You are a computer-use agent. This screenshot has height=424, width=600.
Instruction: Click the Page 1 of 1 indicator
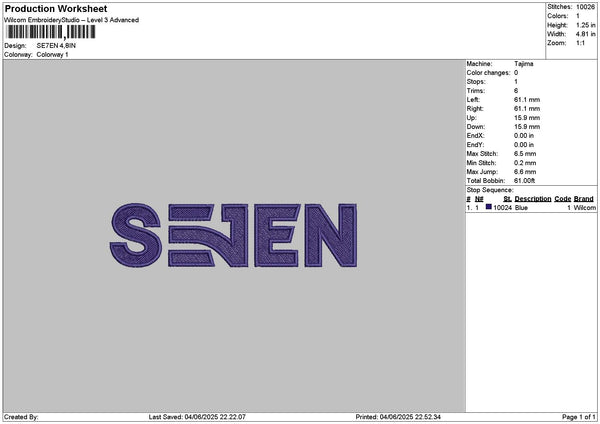tap(579, 417)
